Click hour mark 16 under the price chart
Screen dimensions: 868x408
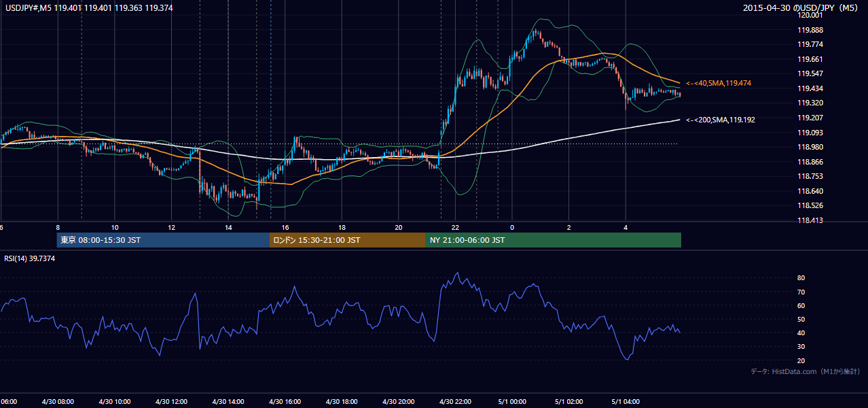[285, 228]
